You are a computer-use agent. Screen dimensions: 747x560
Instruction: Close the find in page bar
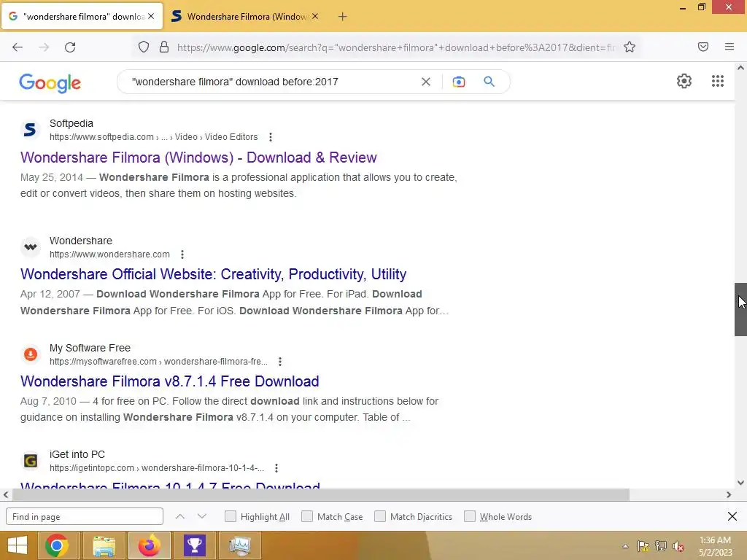pyautogui.click(x=732, y=516)
